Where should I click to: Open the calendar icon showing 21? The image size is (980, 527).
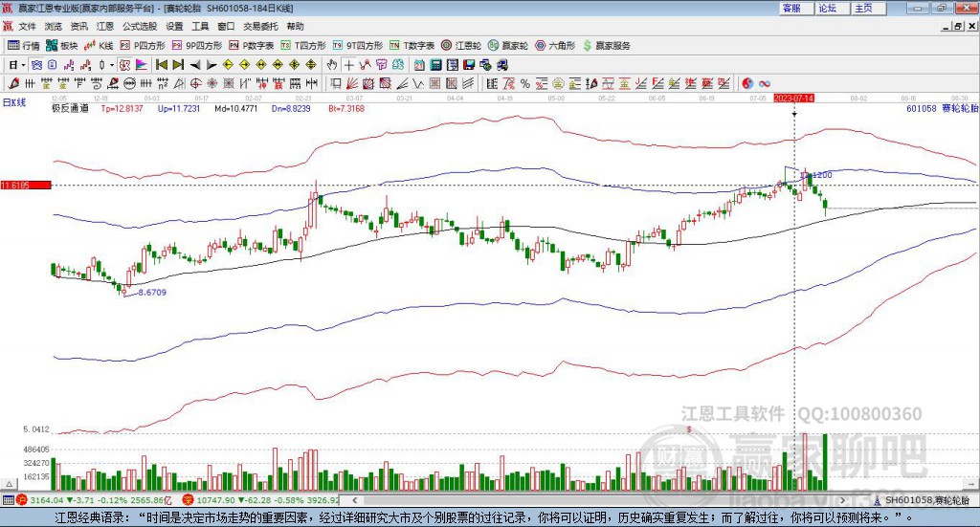click(419, 65)
